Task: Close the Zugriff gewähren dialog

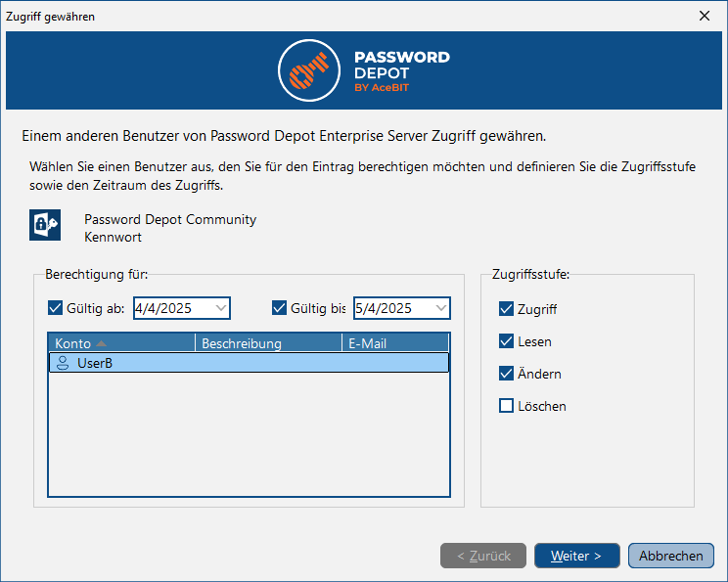Action: 705,16
